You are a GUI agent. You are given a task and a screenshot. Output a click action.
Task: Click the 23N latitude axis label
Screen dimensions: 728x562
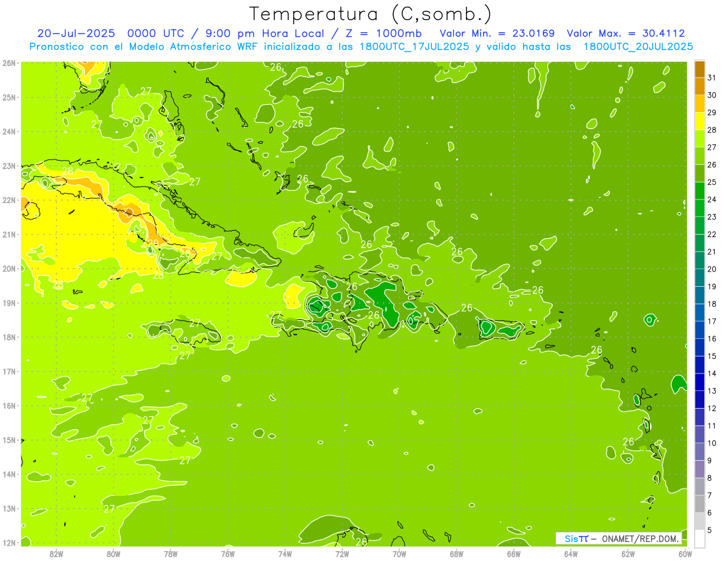point(9,166)
